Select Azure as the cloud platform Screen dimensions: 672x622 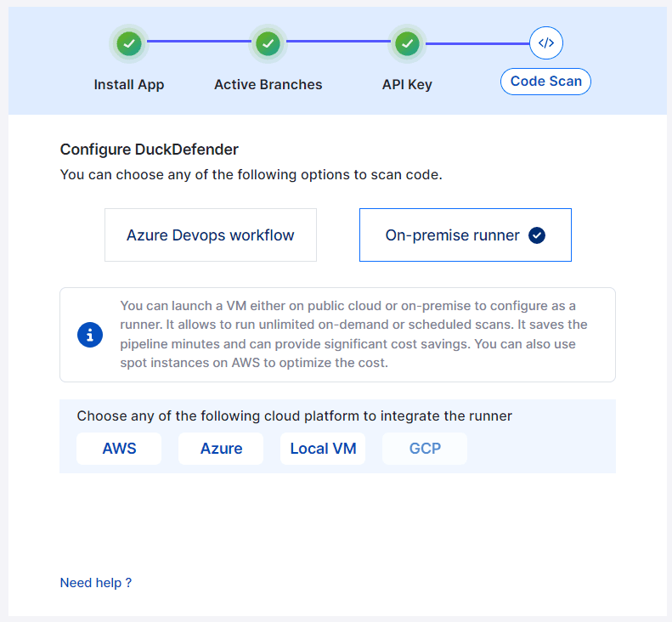(x=221, y=449)
